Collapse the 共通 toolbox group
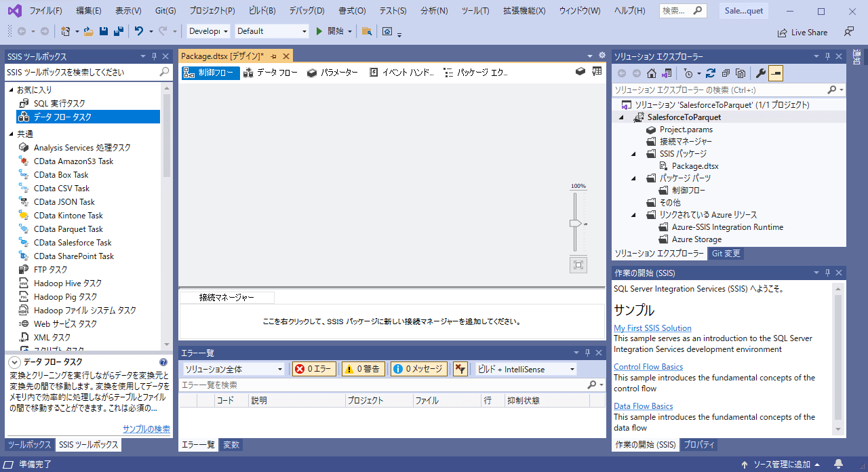 click(11, 134)
